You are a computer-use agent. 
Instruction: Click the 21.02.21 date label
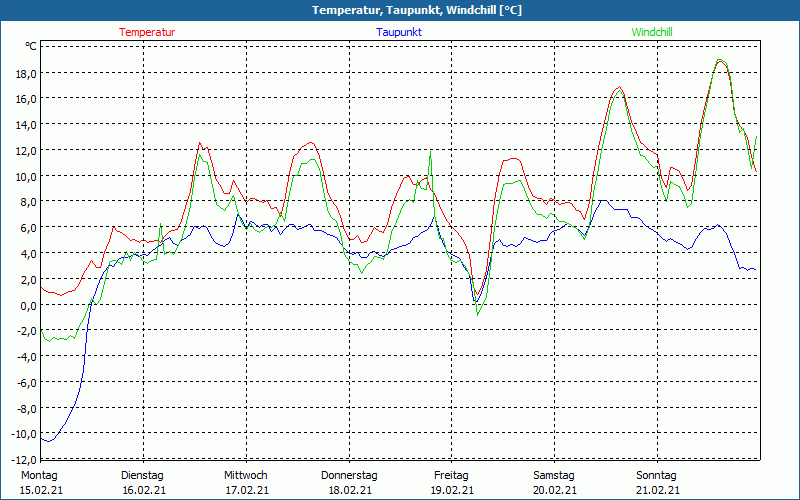point(656,490)
